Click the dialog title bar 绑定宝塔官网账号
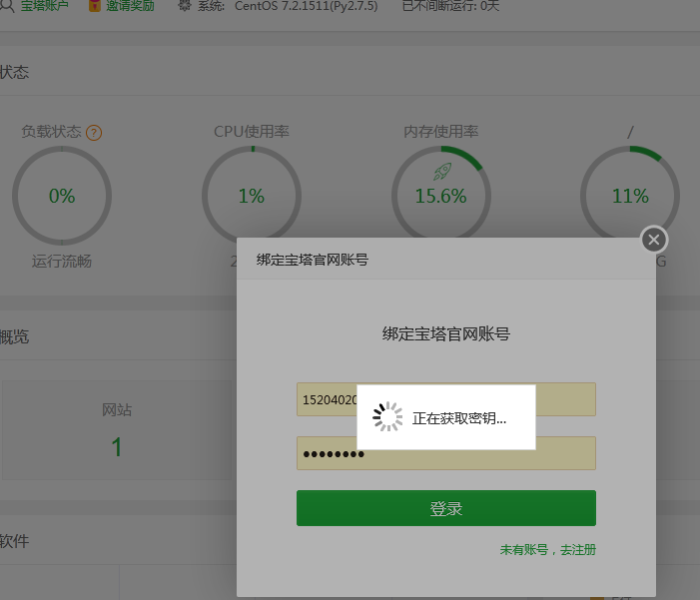 (446, 259)
